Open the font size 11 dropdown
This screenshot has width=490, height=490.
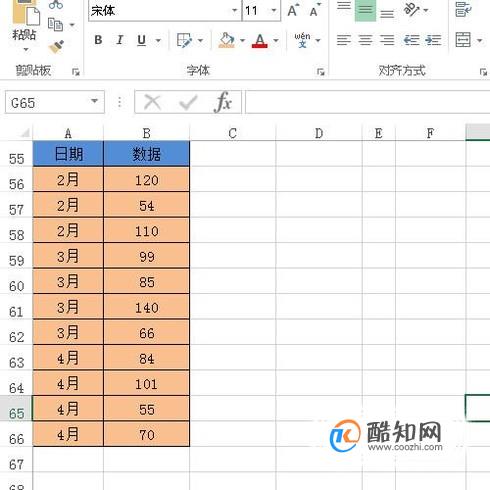[x=274, y=10]
